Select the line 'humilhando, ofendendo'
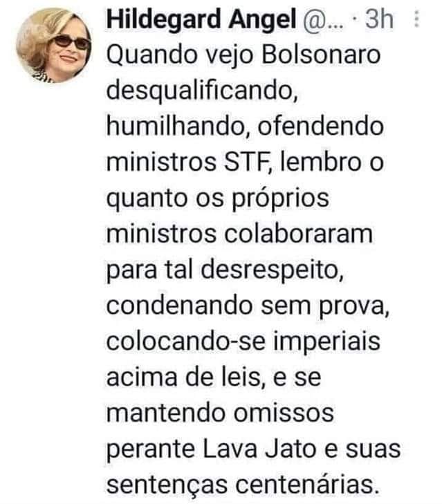This screenshot has height=504, width=442. pyautogui.click(x=245, y=127)
